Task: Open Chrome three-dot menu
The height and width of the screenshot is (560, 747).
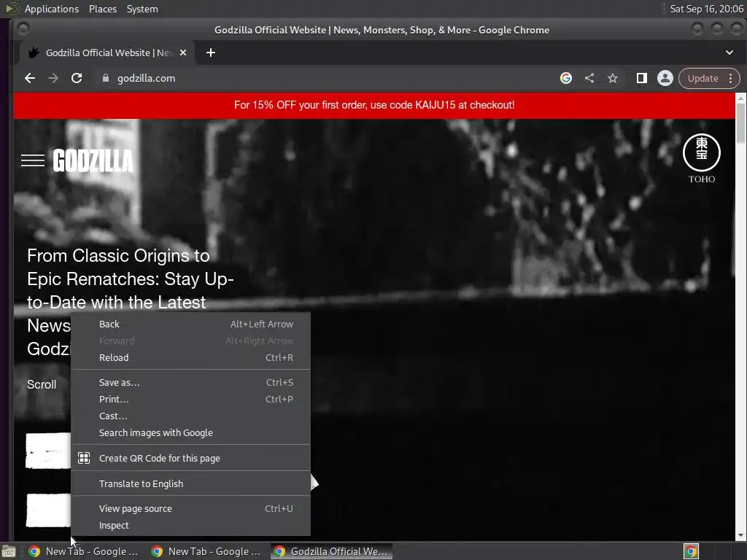Action: tap(731, 78)
